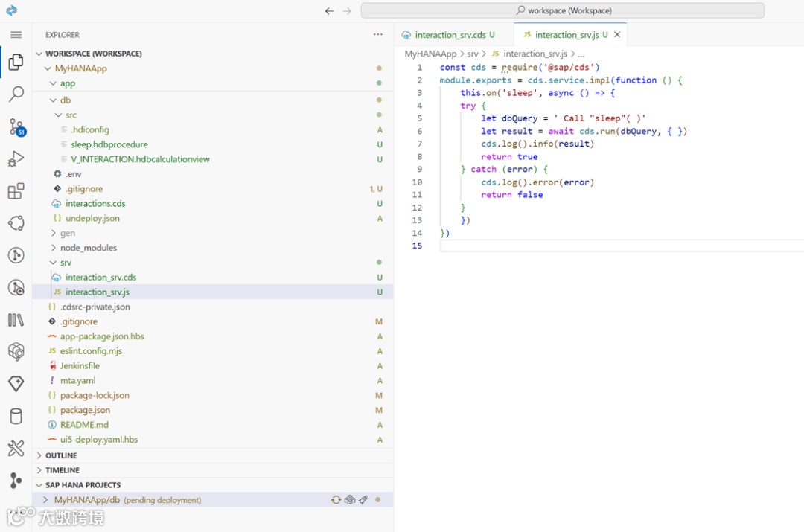Open the Run and Debug view
The image size is (804, 532).
[16, 158]
